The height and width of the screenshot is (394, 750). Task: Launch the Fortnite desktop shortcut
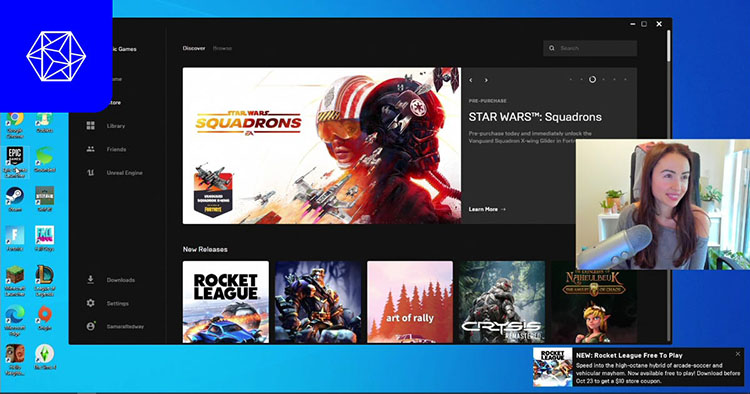(x=15, y=239)
